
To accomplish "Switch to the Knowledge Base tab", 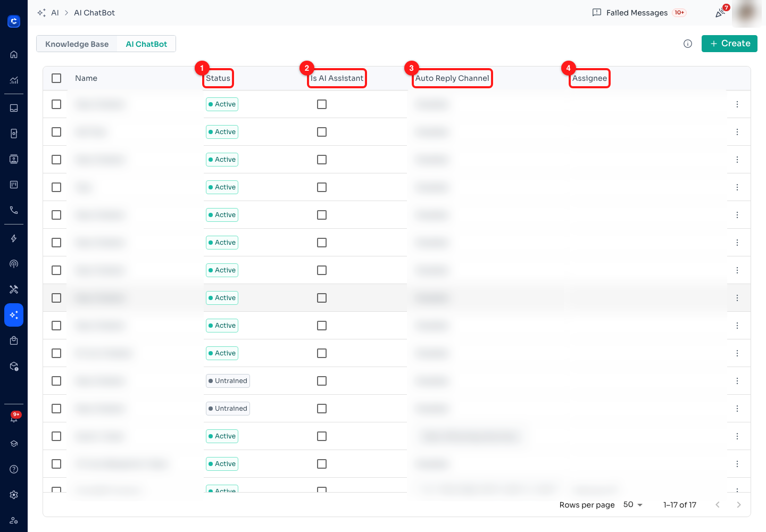I will [x=77, y=44].
